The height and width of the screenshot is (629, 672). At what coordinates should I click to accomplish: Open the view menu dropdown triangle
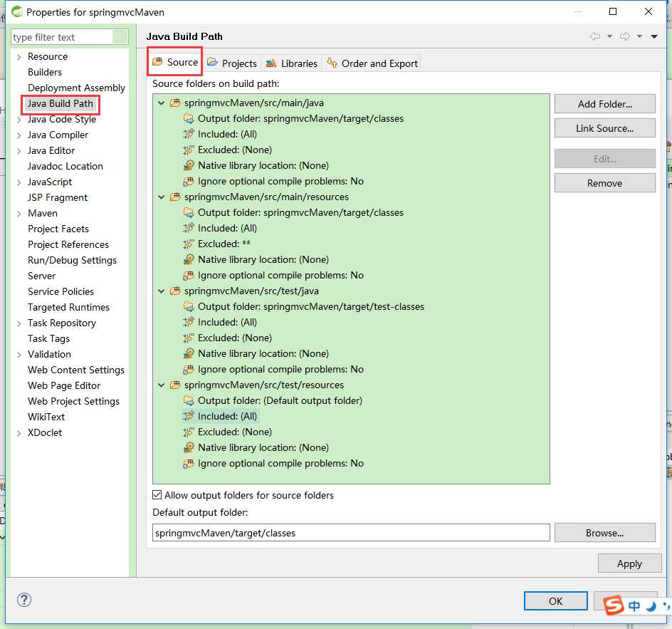coord(654,36)
